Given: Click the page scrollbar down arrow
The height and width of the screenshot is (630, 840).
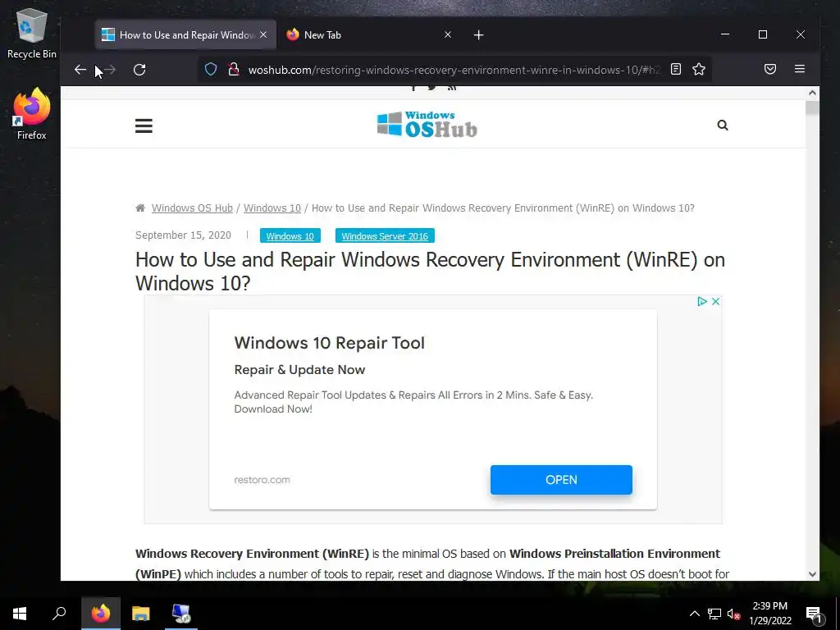Looking at the screenshot, I should pos(812,573).
